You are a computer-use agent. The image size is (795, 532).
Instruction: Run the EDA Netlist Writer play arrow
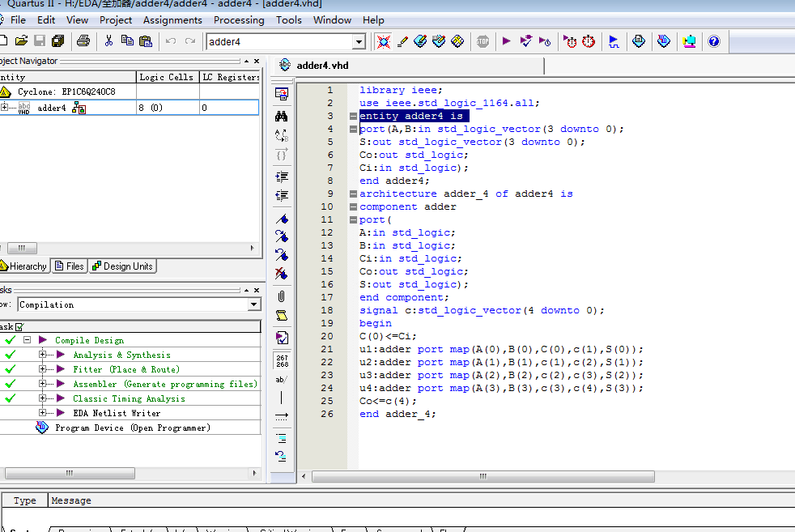click(61, 413)
